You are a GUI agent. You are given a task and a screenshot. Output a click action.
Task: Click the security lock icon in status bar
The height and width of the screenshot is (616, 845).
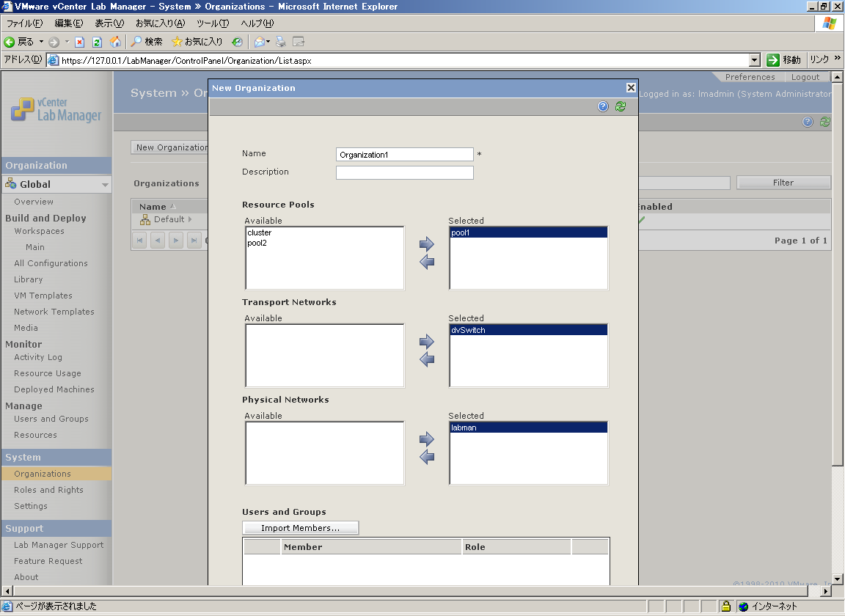[726, 606]
